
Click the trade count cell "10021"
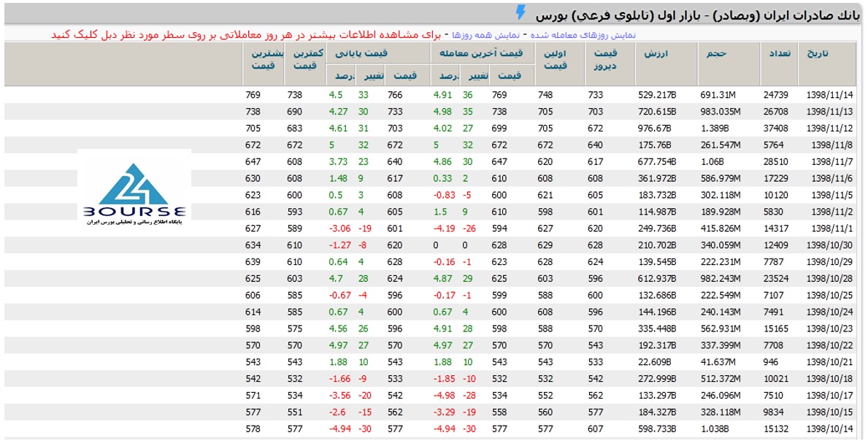(x=775, y=378)
